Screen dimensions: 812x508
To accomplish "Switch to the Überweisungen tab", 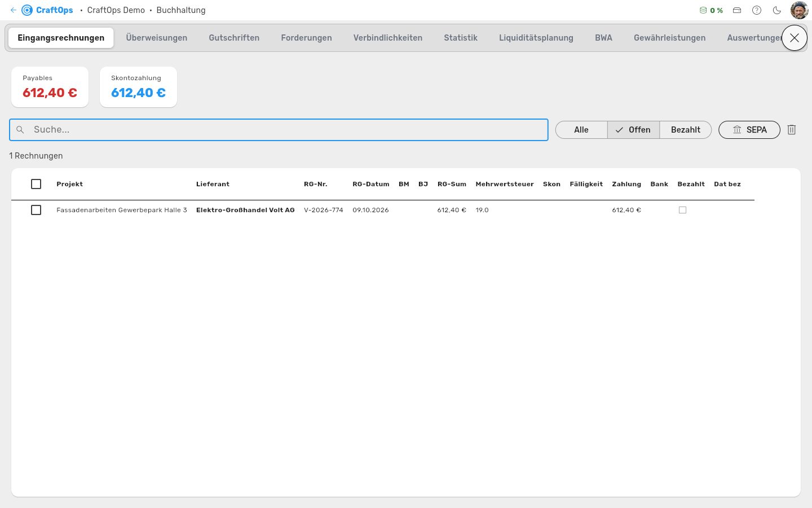I will point(157,38).
